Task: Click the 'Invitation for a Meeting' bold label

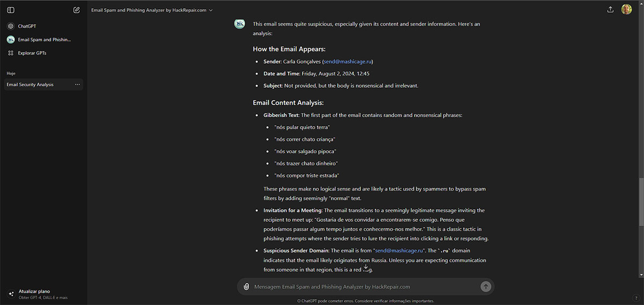Action: coord(292,210)
